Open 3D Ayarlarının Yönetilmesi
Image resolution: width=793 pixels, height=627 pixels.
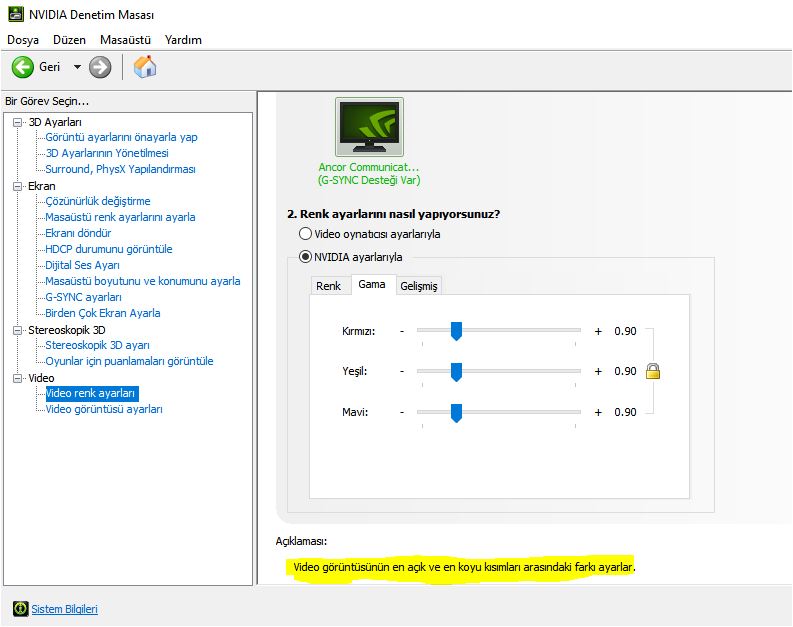point(107,153)
